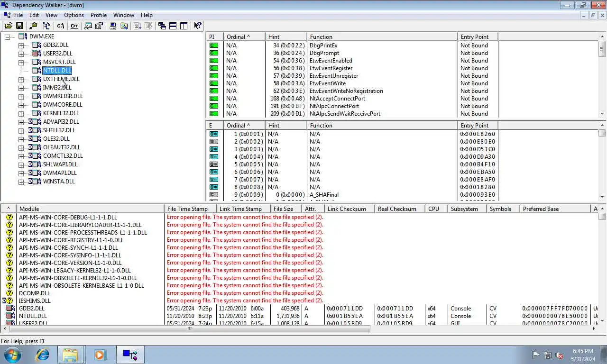Viewport: 607px width, 364px height.
Task: Open the Window menu
Action: pyautogui.click(x=124, y=15)
